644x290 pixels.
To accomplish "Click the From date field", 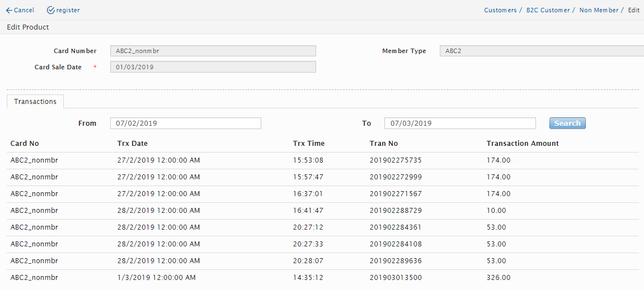I will click(x=186, y=123).
